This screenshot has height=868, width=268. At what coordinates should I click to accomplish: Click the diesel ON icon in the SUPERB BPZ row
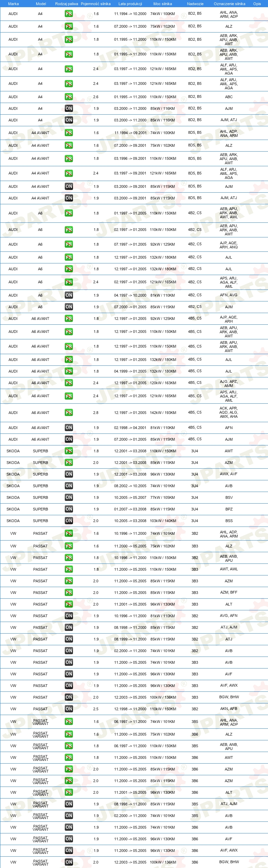(69, 509)
